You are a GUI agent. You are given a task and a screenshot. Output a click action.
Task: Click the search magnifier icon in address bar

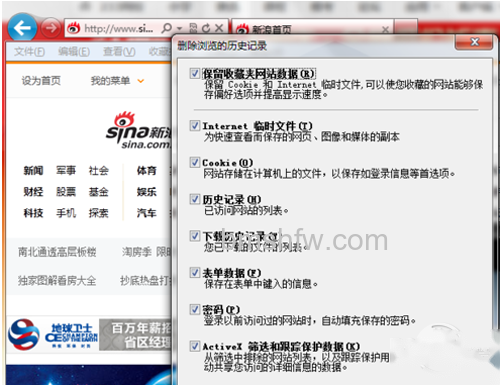click(x=166, y=28)
